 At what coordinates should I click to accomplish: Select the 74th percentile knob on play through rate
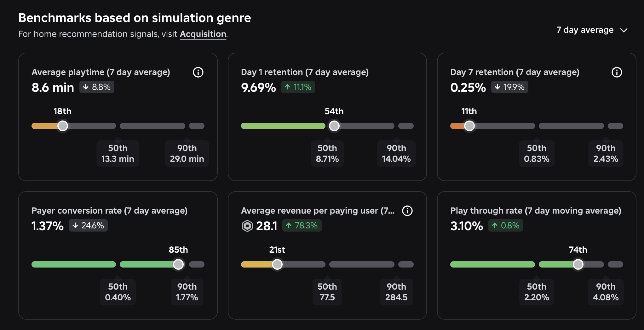[x=578, y=264]
